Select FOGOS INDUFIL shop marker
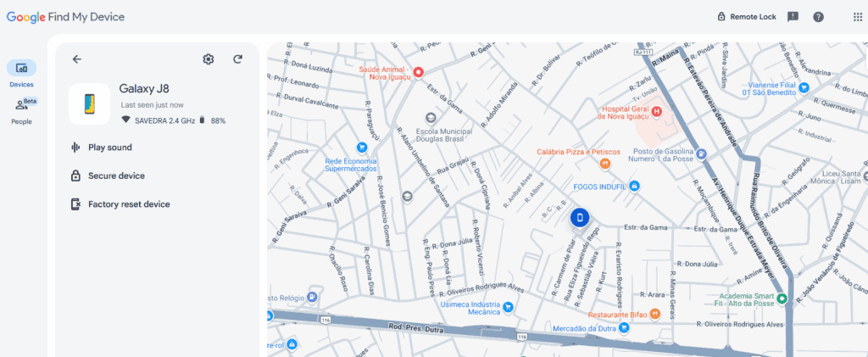The image size is (868, 357). point(634,186)
